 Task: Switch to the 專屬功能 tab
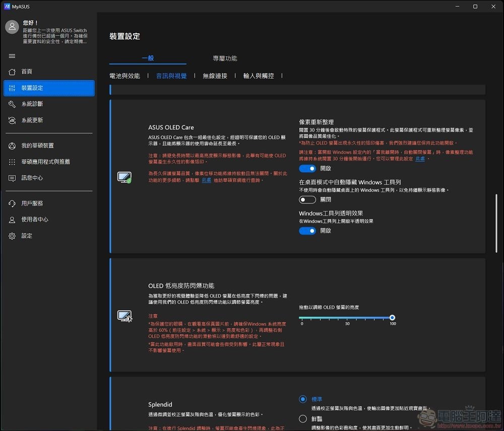tap(225, 58)
